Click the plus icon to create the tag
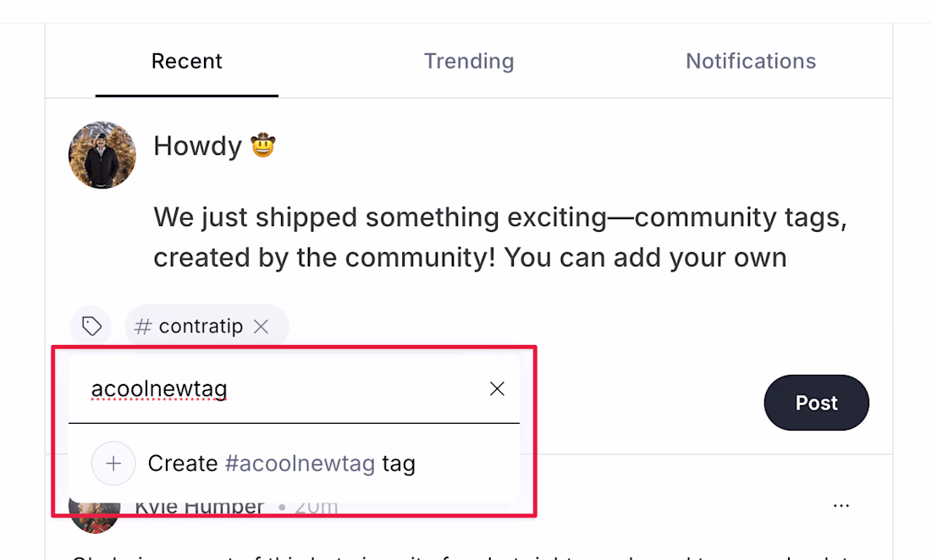Screen dimensions: 931x560 pos(113,464)
